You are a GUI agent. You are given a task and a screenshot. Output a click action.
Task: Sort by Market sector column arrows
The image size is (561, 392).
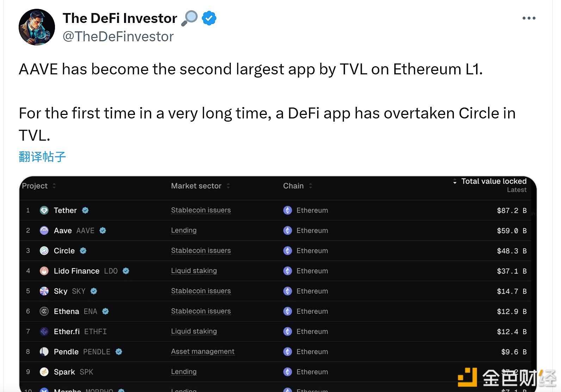(x=228, y=186)
